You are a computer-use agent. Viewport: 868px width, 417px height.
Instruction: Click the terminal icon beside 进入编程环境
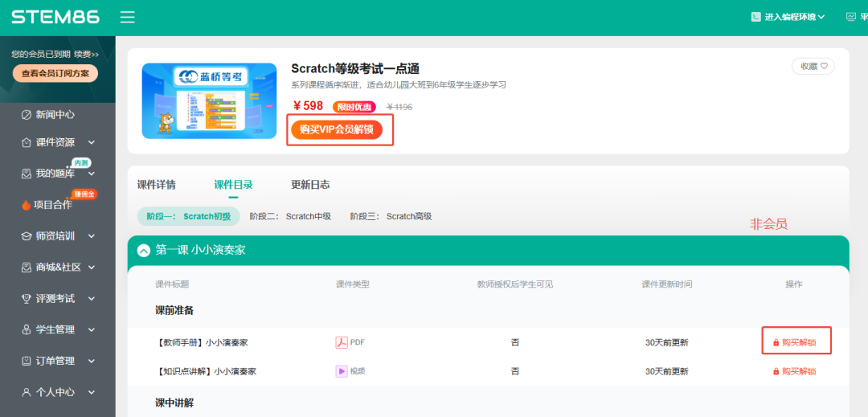click(755, 17)
